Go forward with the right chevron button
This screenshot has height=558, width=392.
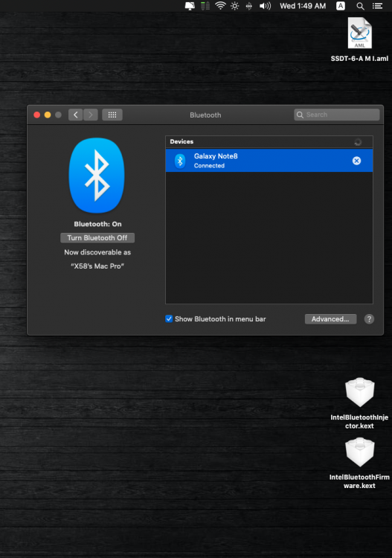(x=91, y=115)
